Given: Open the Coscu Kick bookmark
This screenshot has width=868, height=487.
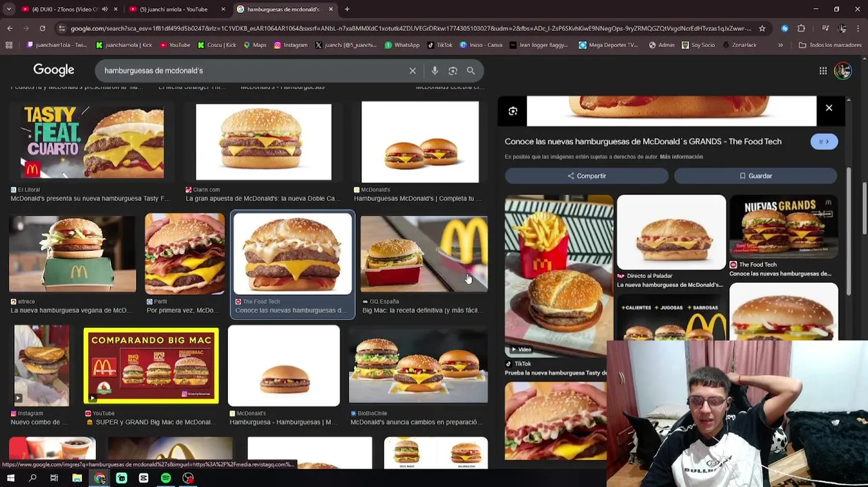Looking at the screenshot, I should coord(216,45).
